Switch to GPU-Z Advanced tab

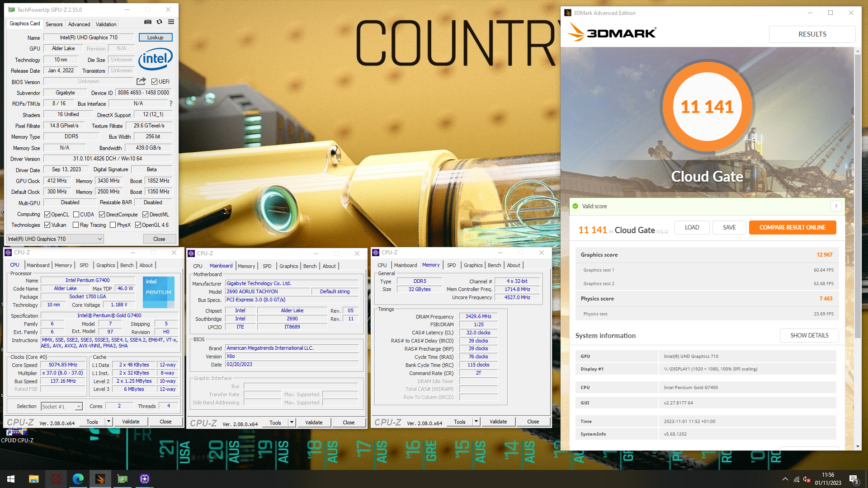coord(79,24)
